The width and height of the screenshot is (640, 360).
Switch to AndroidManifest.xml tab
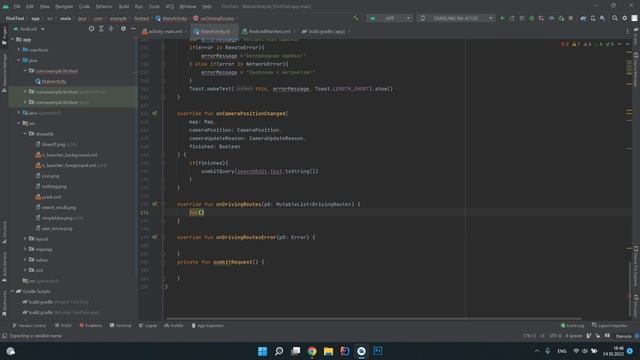[x=267, y=31]
